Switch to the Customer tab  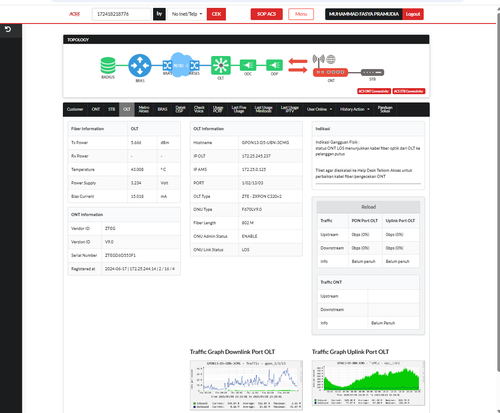(x=75, y=109)
